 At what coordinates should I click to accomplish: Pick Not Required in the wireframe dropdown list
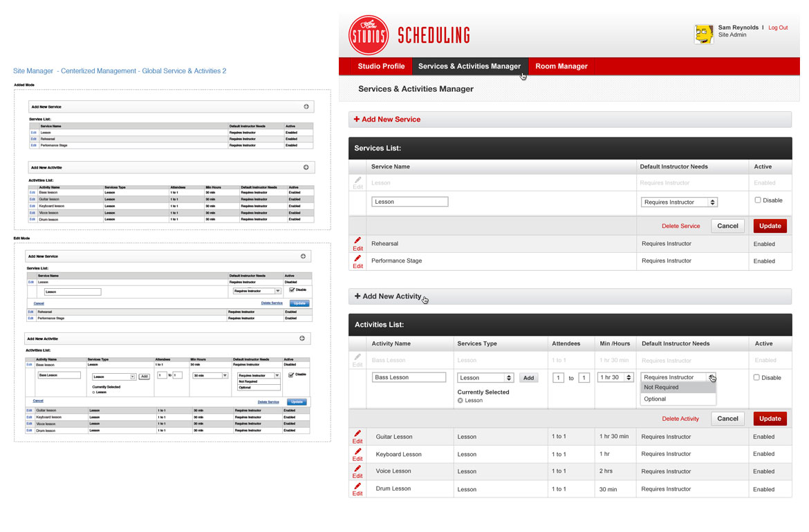[x=259, y=381]
